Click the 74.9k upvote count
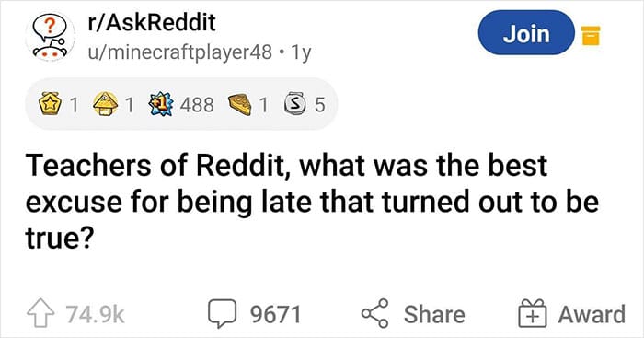 96,315
